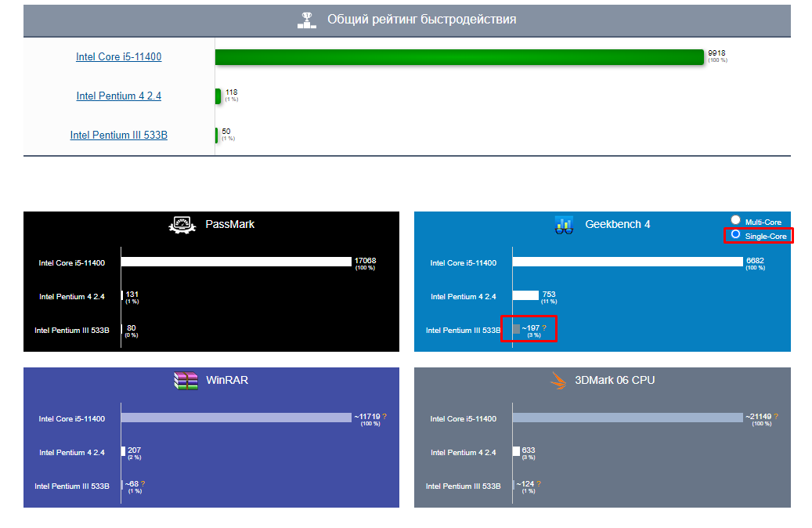
Task: Click the Geekbench 4 panel title
Action: (617, 224)
